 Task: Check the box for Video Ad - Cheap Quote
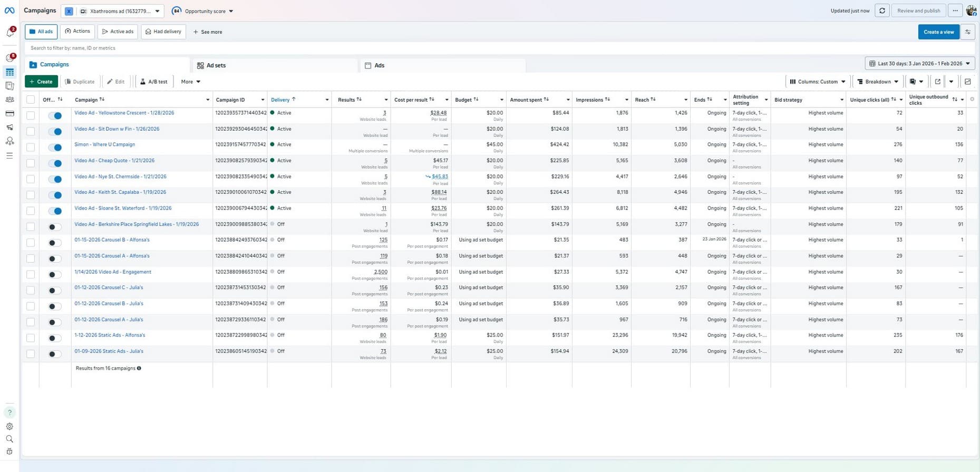click(x=31, y=163)
